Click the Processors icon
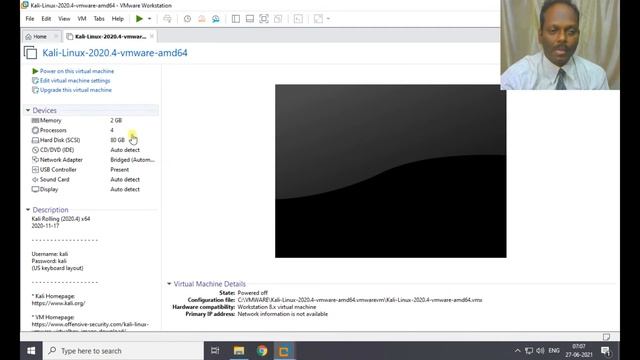Viewport: 640px width, 360px height. click(35, 130)
